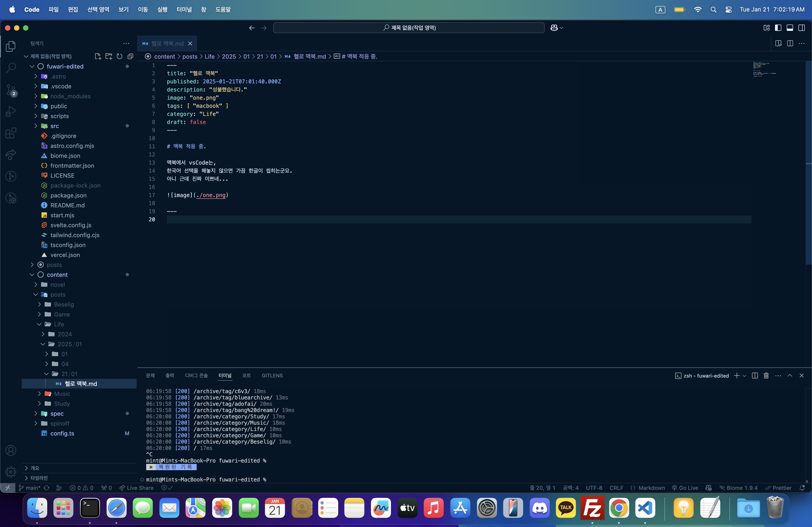812x527 pixels.
Task: Open the ./one.png link in editor
Action: tap(211, 195)
